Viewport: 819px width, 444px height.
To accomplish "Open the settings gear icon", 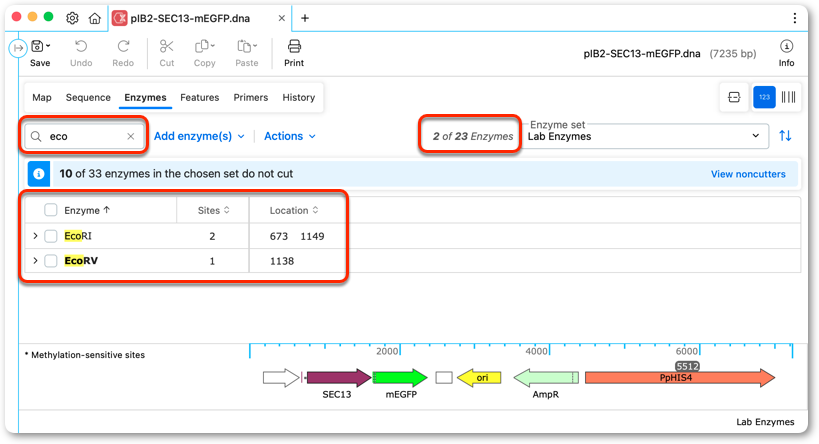I will point(72,18).
